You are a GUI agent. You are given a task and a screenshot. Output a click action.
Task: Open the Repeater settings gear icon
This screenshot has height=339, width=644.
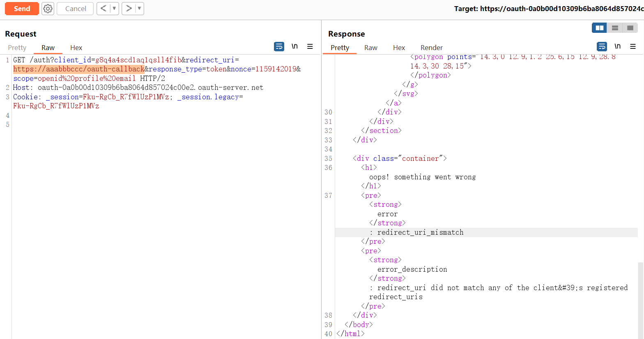point(48,9)
